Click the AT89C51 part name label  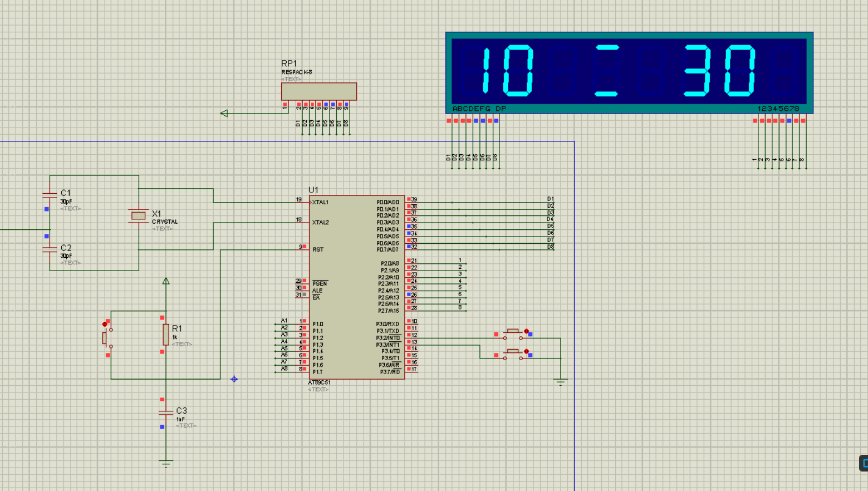point(319,382)
